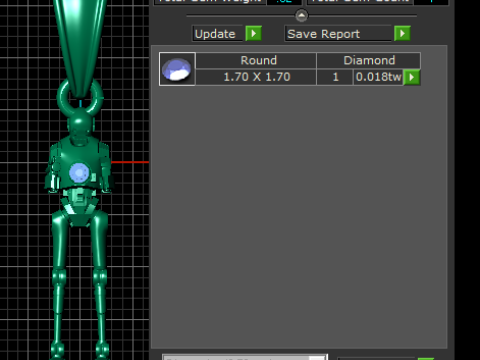Image resolution: width=480 pixels, height=360 pixels.
Task: Click green arrow beside 0.018tw weight
Action: [412, 77]
